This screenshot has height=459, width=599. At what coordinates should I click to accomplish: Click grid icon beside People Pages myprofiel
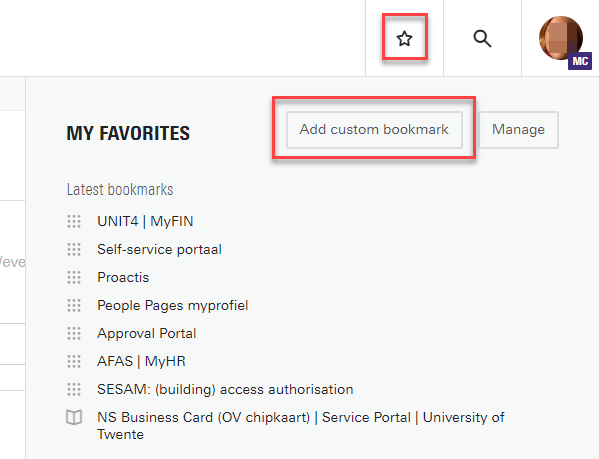[x=74, y=305]
